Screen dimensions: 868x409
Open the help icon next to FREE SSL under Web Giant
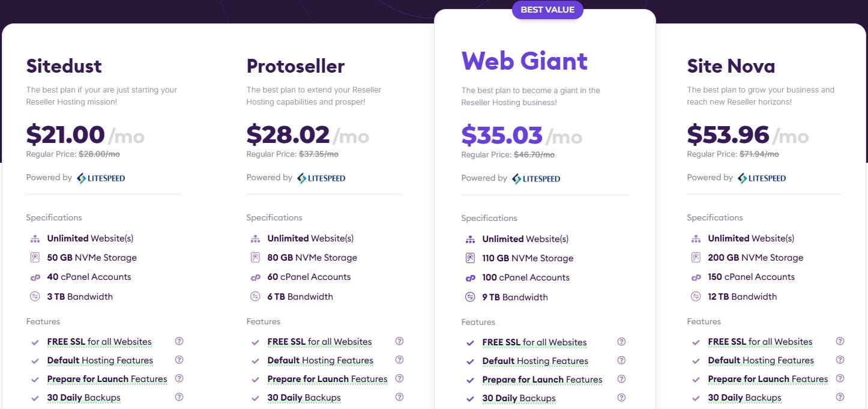[621, 341]
